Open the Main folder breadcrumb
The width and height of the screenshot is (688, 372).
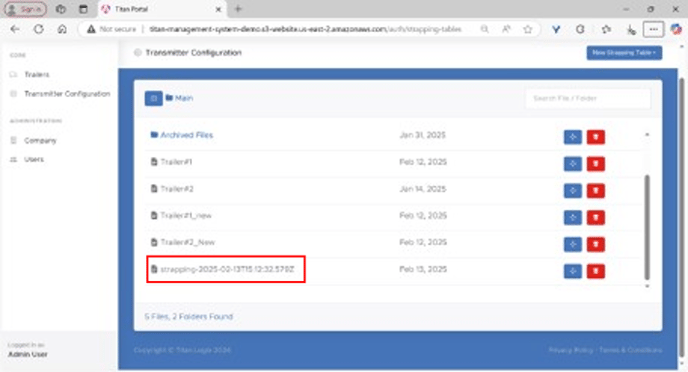(179, 98)
